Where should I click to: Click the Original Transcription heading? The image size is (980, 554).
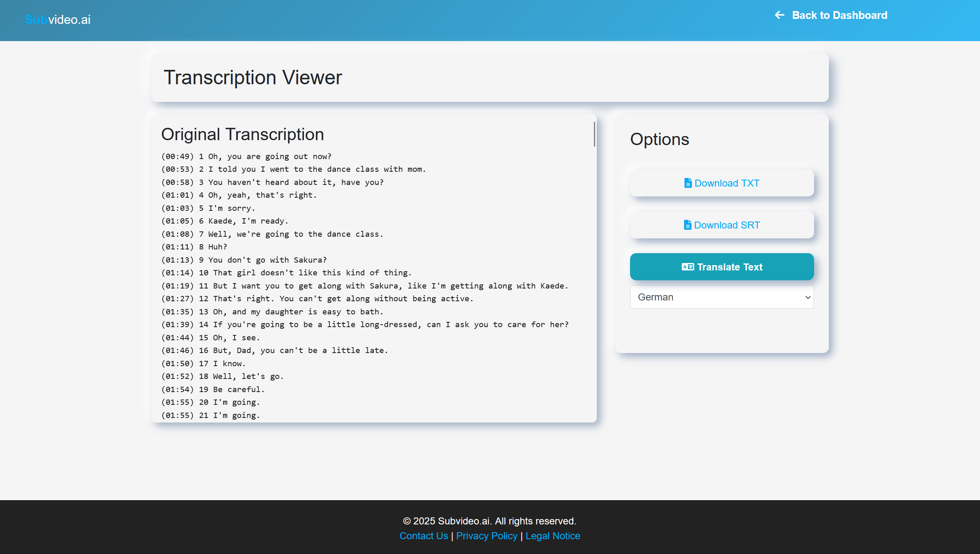coord(242,134)
